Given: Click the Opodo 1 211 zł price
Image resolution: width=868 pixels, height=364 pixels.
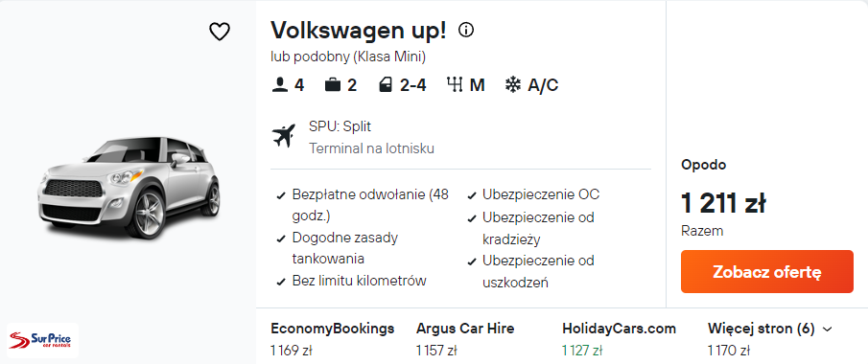Looking at the screenshot, I should (x=723, y=204).
